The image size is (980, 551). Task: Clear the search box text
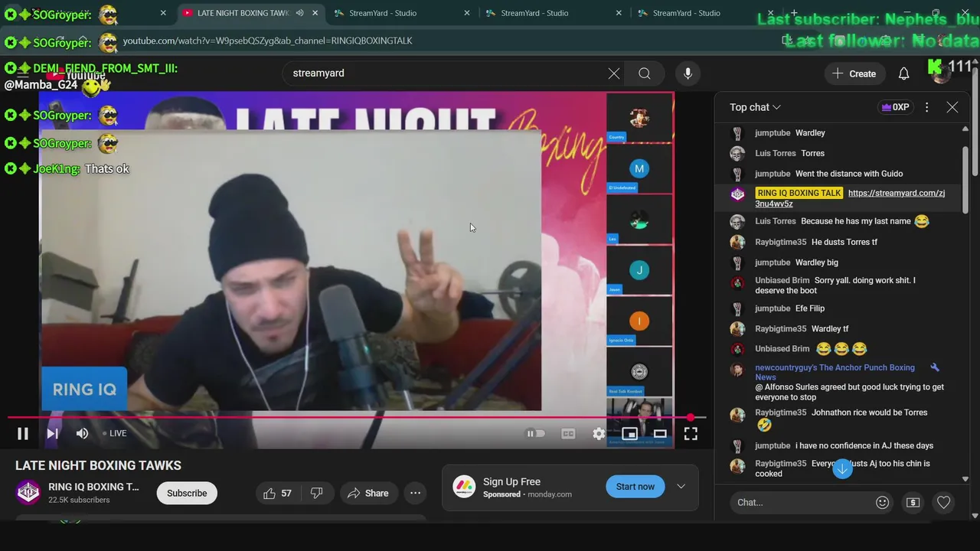click(x=614, y=73)
